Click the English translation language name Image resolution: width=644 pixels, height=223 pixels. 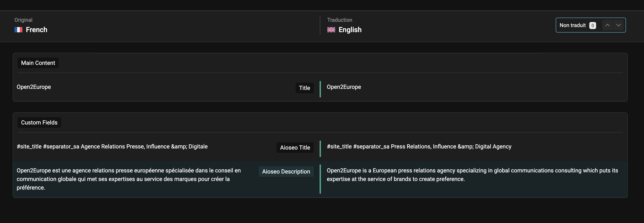pos(350,30)
